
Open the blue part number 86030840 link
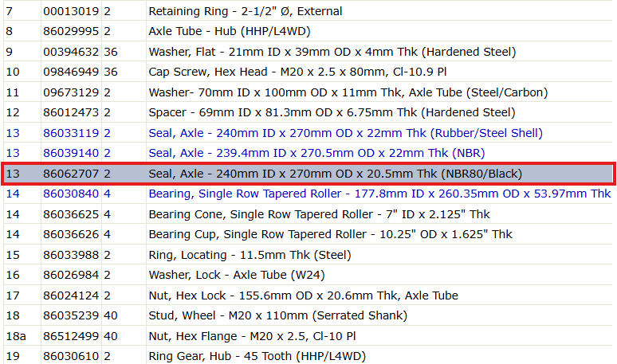(x=71, y=194)
